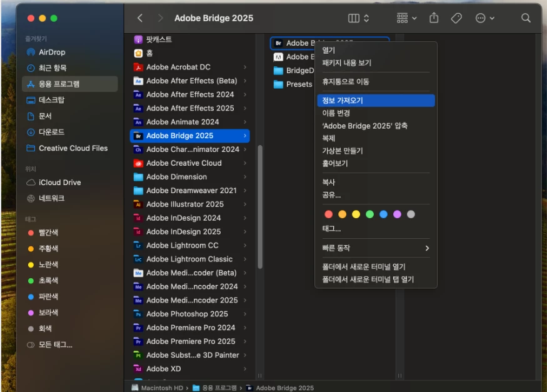The image size is (547, 392).
Task: Click the tag icon in toolbar
Action: click(x=456, y=18)
